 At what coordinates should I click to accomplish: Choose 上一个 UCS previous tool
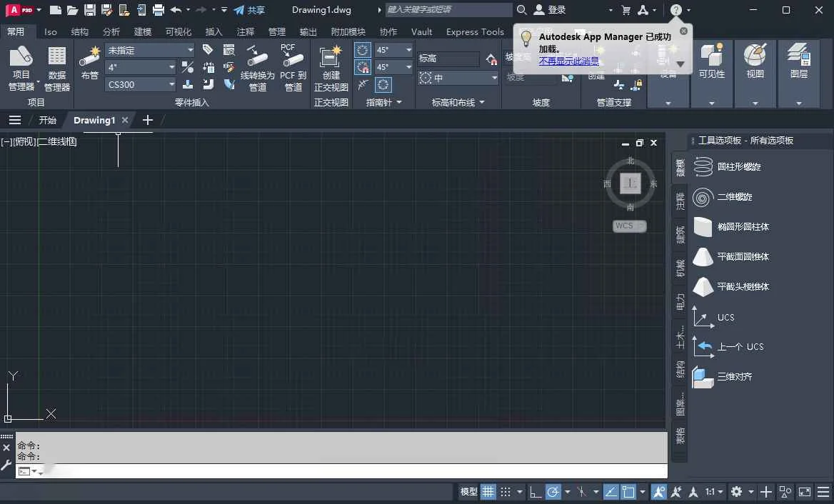(728, 347)
